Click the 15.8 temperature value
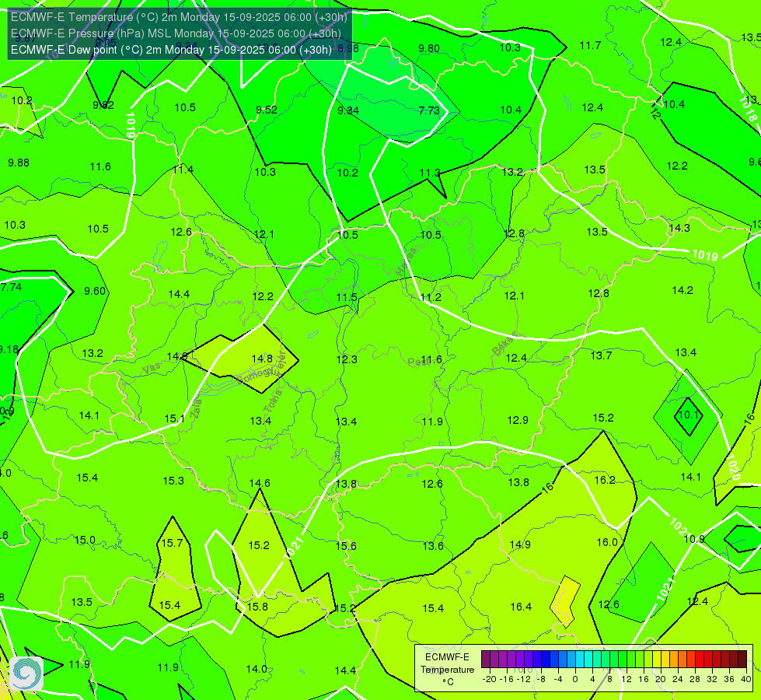Image resolution: width=761 pixels, height=700 pixels. pyautogui.click(x=257, y=607)
